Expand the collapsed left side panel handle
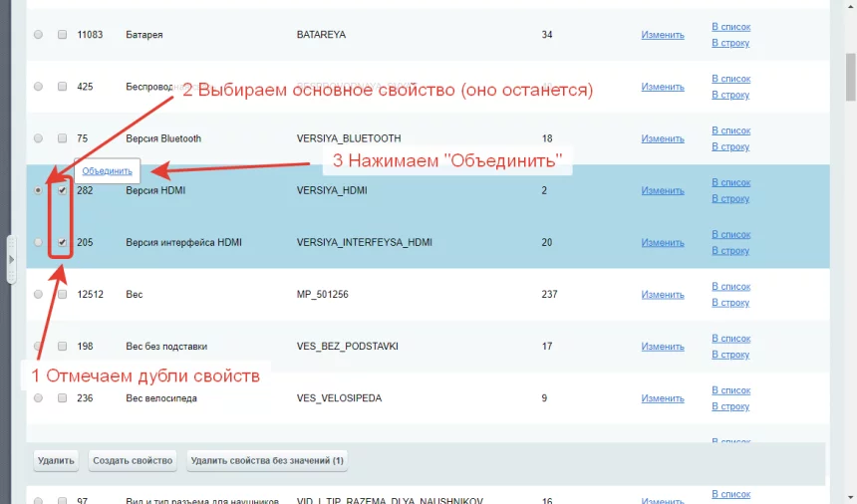This screenshot has height=504, width=857. (11, 259)
